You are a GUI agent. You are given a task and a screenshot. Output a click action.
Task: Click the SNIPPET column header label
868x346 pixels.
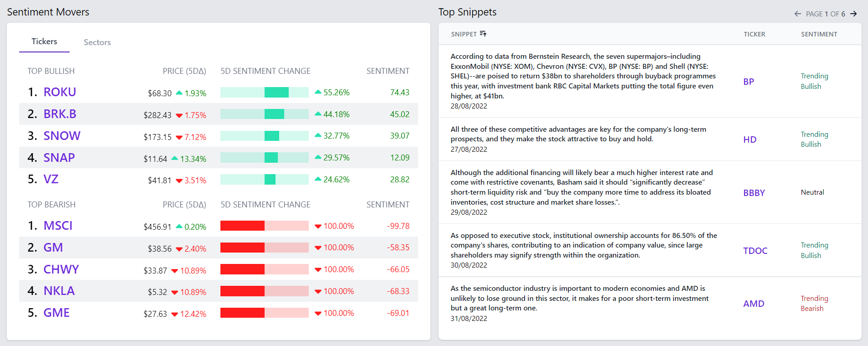[x=464, y=34]
